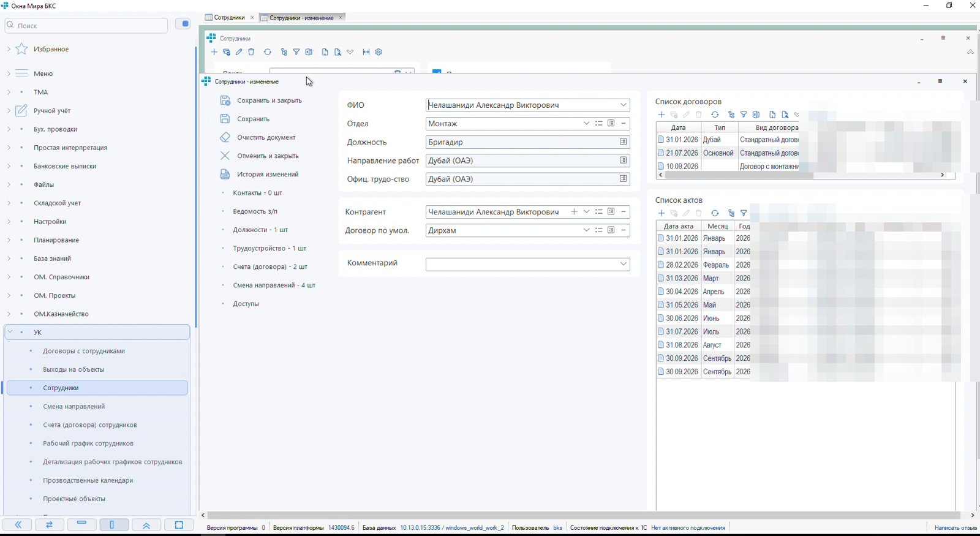Open the filter for Список договоров

click(744, 115)
